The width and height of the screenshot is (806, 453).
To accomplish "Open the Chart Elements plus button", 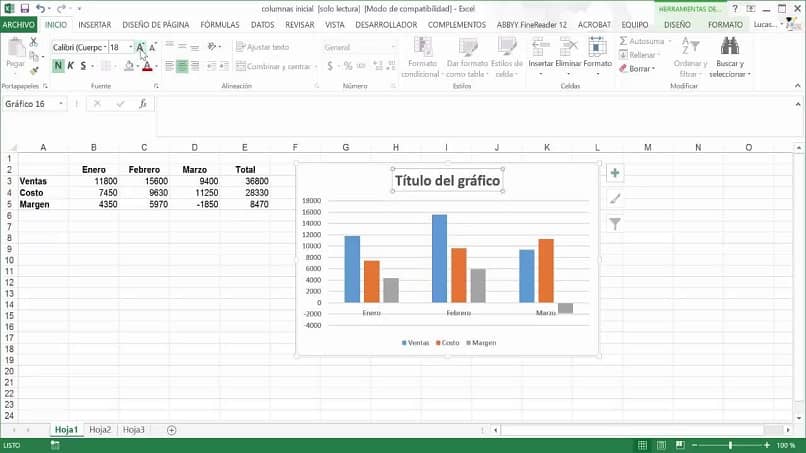I will coord(615,173).
